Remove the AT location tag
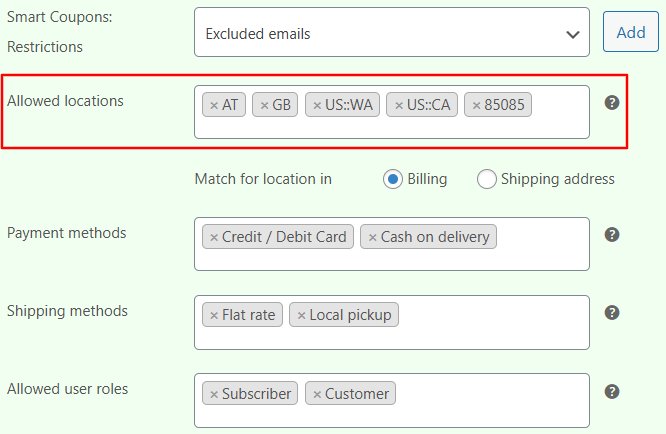The height and width of the screenshot is (434, 666). click(x=214, y=105)
